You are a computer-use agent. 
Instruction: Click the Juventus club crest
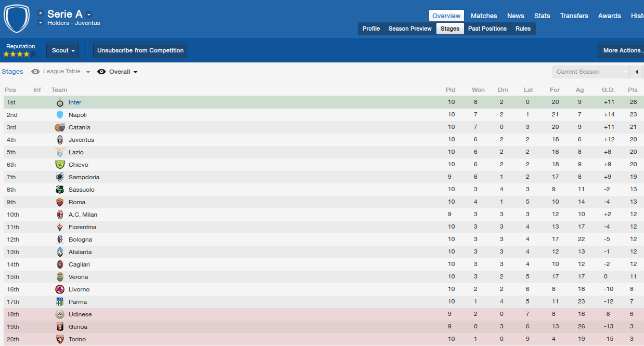coord(60,140)
